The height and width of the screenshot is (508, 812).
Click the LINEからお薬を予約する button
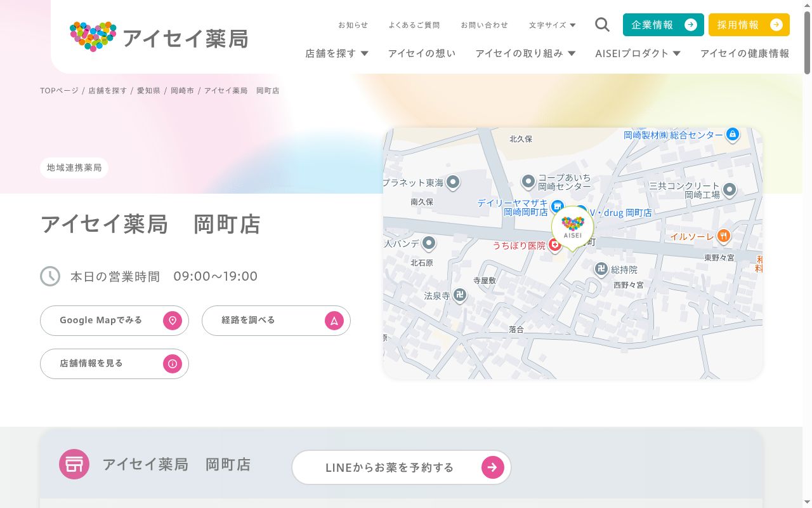pos(402,468)
